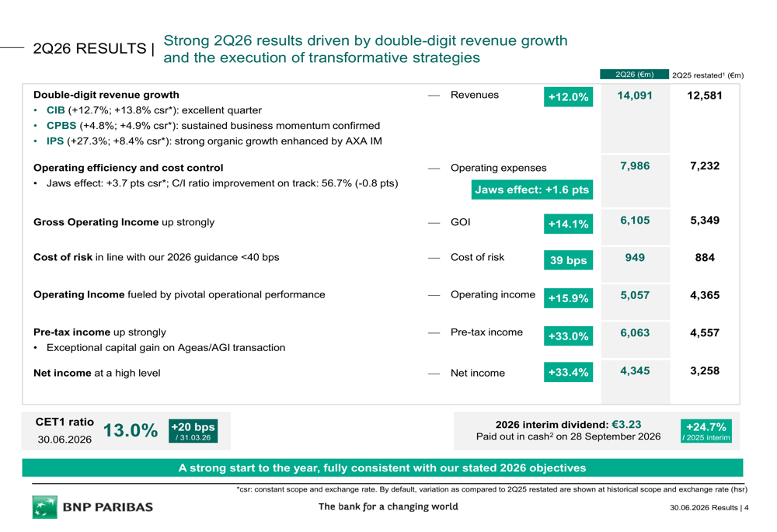Image resolution: width=777 pixels, height=532 pixels.
Task: Select the +12.0% revenues growth badge
Action: click(568, 96)
